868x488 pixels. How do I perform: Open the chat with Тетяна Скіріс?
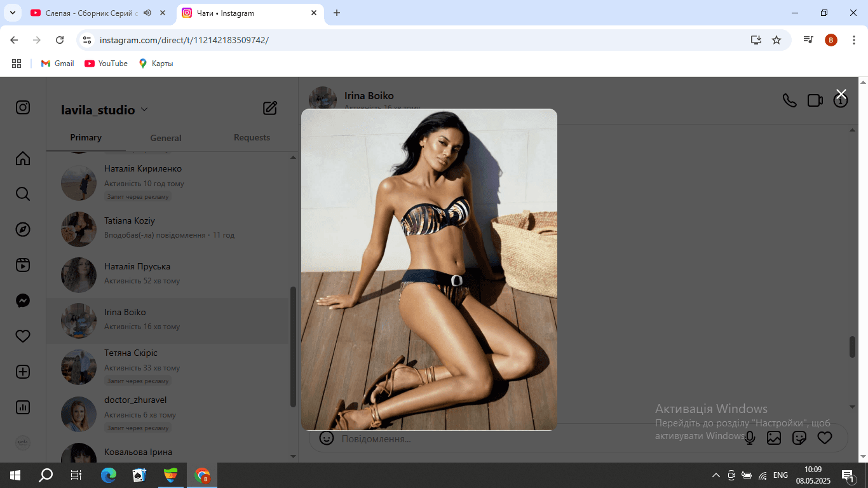168,367
